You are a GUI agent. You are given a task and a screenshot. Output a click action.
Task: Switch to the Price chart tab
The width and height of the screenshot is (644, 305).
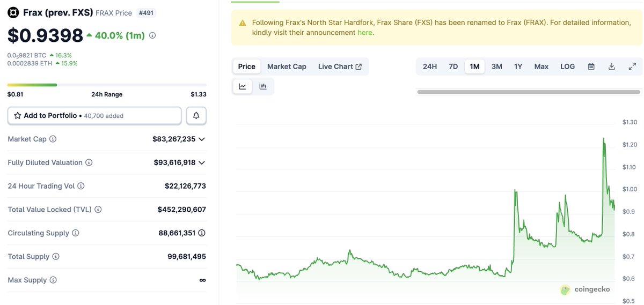[247, 66]
